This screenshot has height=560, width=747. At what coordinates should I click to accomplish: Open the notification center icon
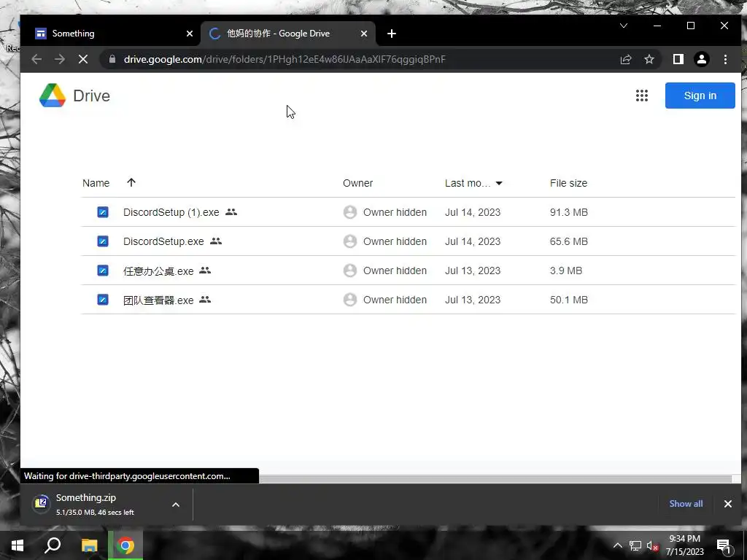pyautogui.click(x=724, y=545)
